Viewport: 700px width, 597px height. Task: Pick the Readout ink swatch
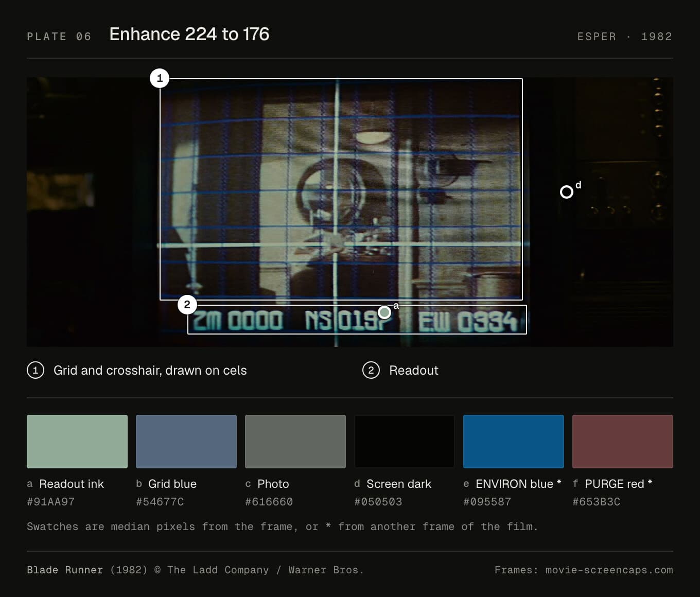[77, 442]
